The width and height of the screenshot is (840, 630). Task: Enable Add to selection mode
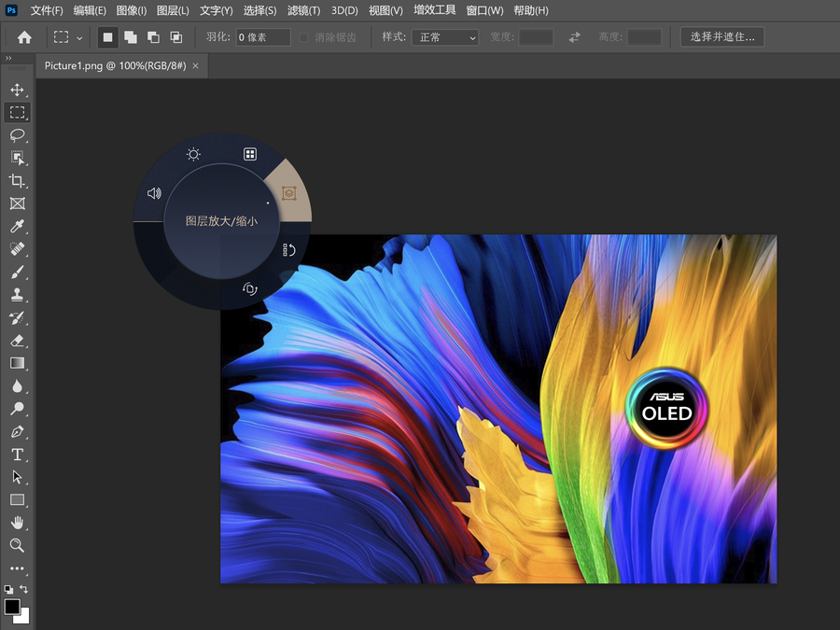[130, 37]
